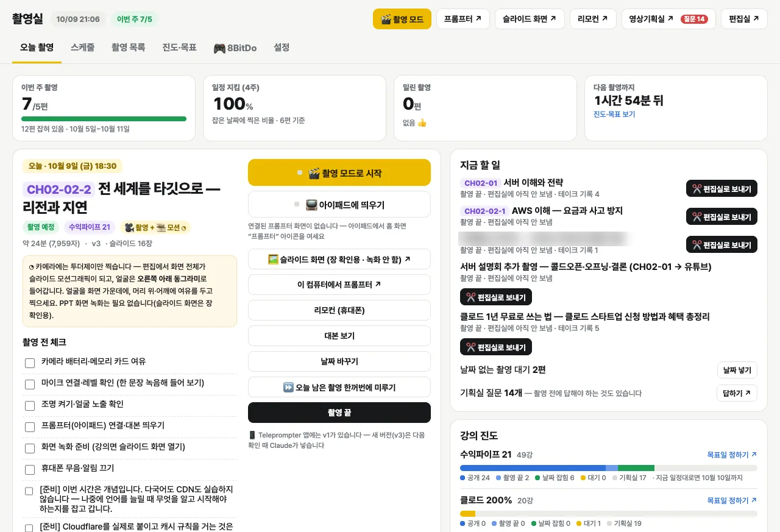Tick the 마이크 연결·레벨 확인 checkbox
The image size is (780, 532).
pyautogui.click(x=30, y=385)
